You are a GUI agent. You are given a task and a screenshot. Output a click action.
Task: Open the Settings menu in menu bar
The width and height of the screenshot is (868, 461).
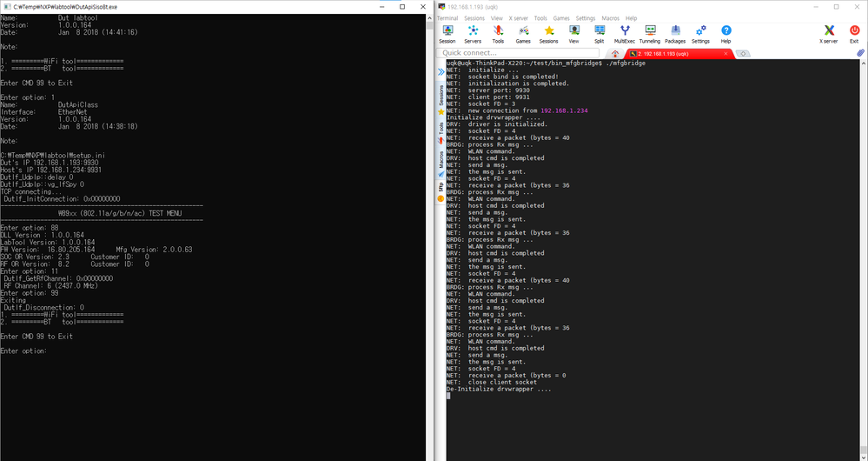[585, 18]
